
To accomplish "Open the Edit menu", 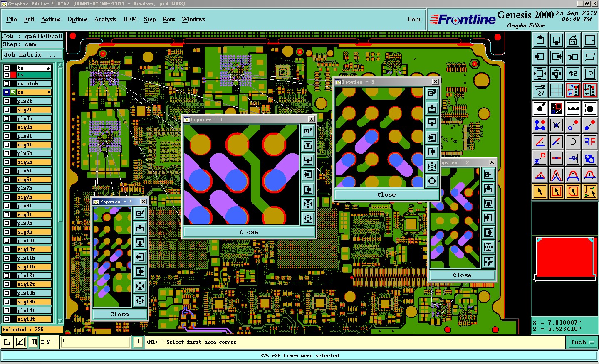I will (x=29, y=19).
